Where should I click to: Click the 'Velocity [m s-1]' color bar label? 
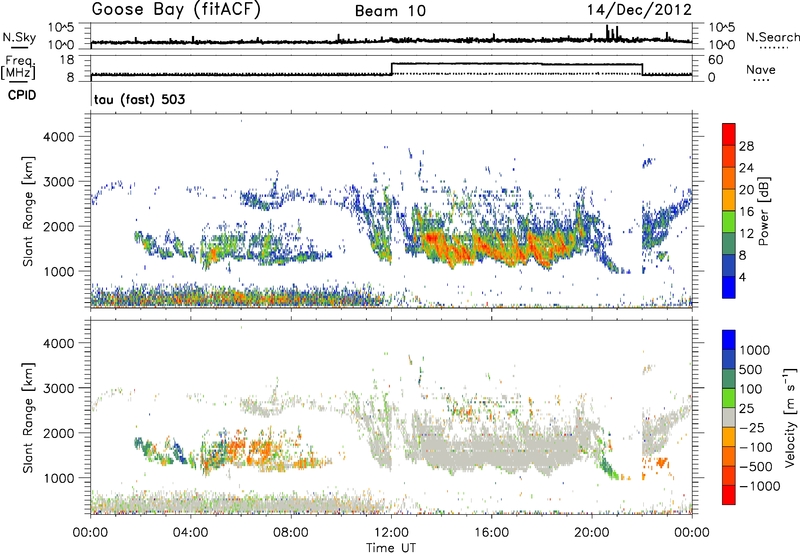(x=790, y=417)
